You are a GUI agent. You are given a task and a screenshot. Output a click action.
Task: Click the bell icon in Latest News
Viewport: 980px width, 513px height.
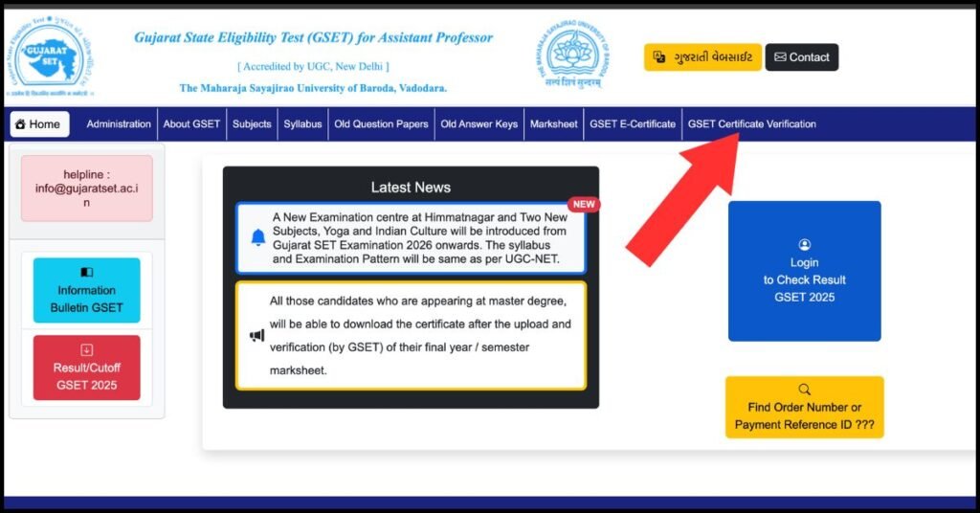pos(257,236)
